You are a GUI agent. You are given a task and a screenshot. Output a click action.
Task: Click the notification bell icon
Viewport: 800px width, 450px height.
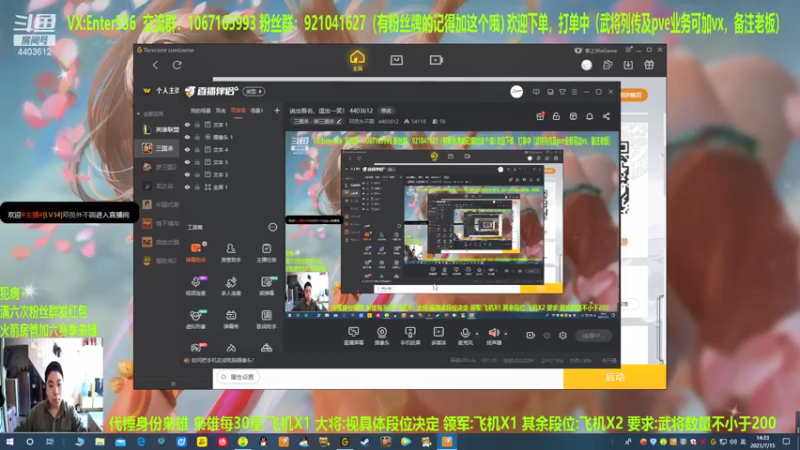[x=589, y=116]
